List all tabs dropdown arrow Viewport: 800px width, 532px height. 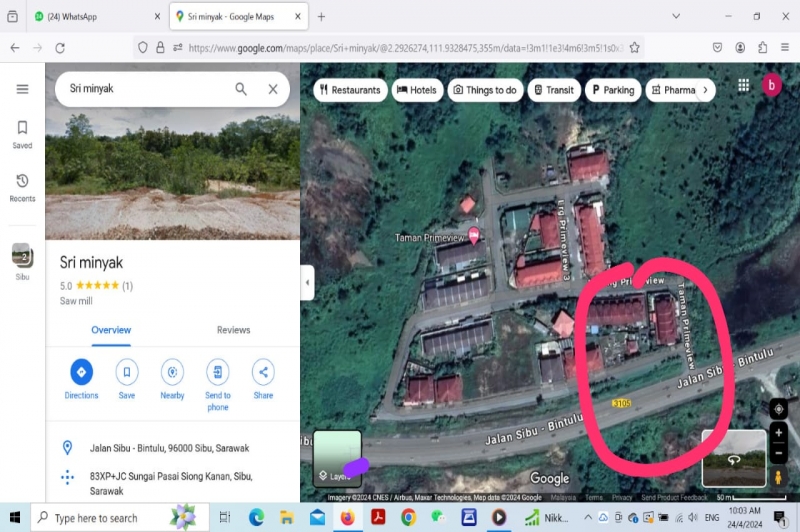[676, 16]
